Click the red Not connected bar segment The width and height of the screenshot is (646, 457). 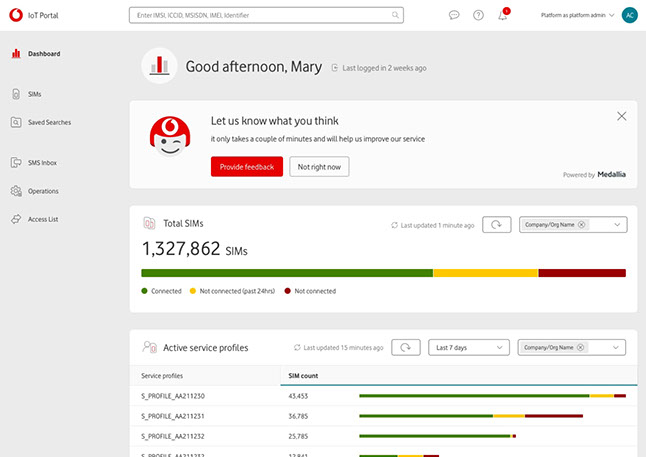581,272
